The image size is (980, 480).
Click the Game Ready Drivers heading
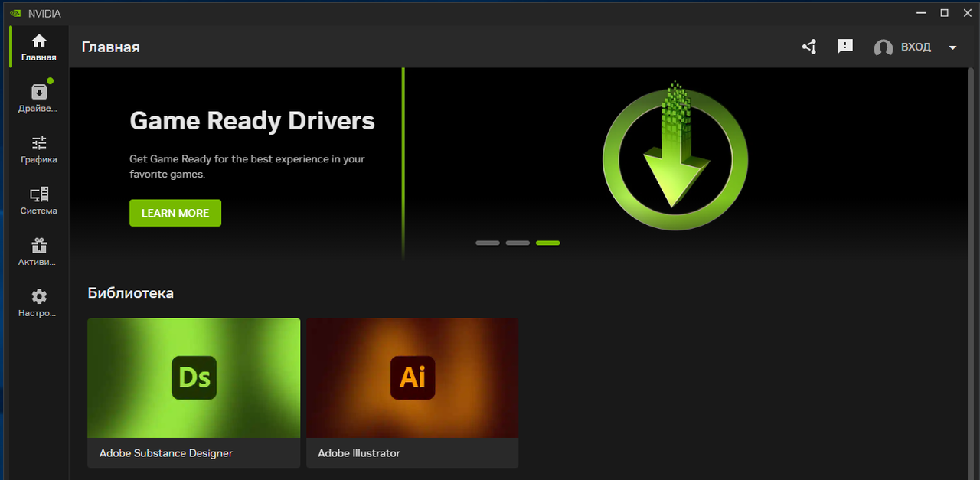pos(252,121)
